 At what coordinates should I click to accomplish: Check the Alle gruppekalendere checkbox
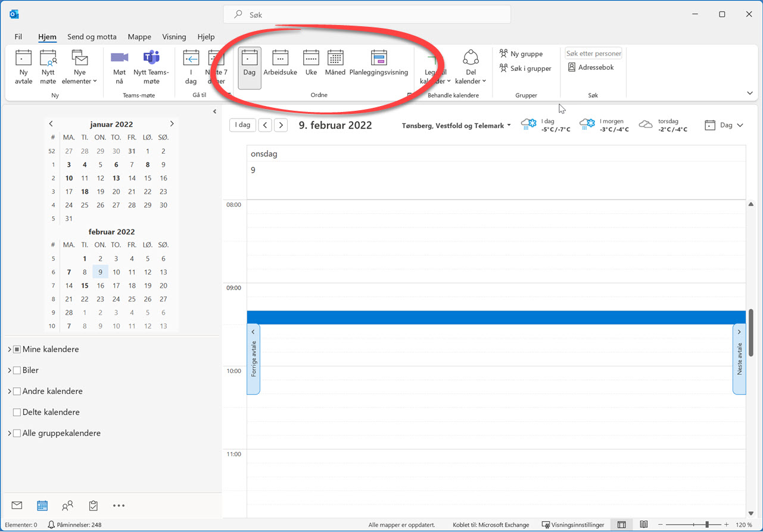click(x=17, y=433)
